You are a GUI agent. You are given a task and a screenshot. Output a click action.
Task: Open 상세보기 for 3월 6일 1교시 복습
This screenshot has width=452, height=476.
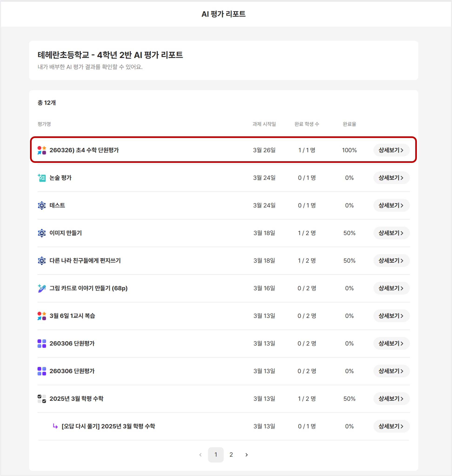(391, 316)
